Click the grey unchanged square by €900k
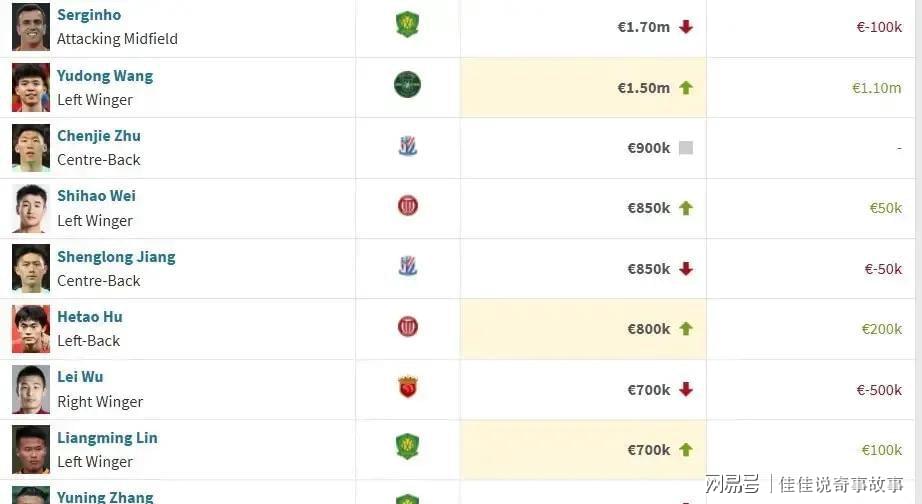Image resolution: width=922 pixels, height=504 pixels. pos(686,148)
